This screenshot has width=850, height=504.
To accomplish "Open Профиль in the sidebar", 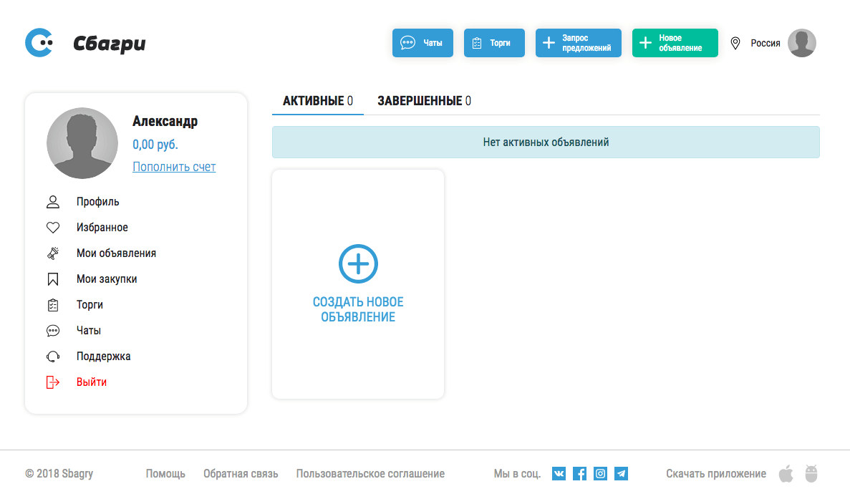I will [x=97, y=202].
